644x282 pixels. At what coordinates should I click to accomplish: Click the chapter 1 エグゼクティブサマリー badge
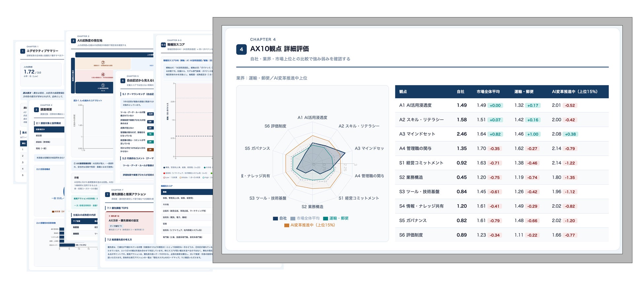click(x=22, y=51)
